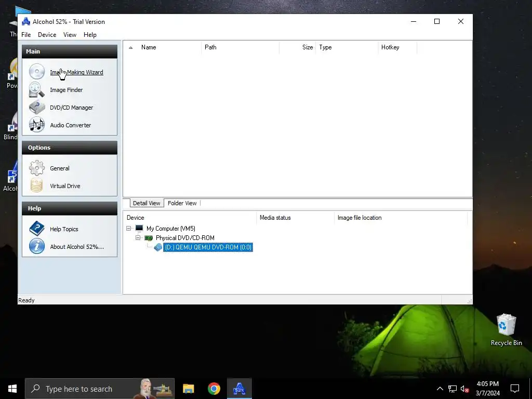
Task: Click the General options gear icon
Action: point(37,168)
